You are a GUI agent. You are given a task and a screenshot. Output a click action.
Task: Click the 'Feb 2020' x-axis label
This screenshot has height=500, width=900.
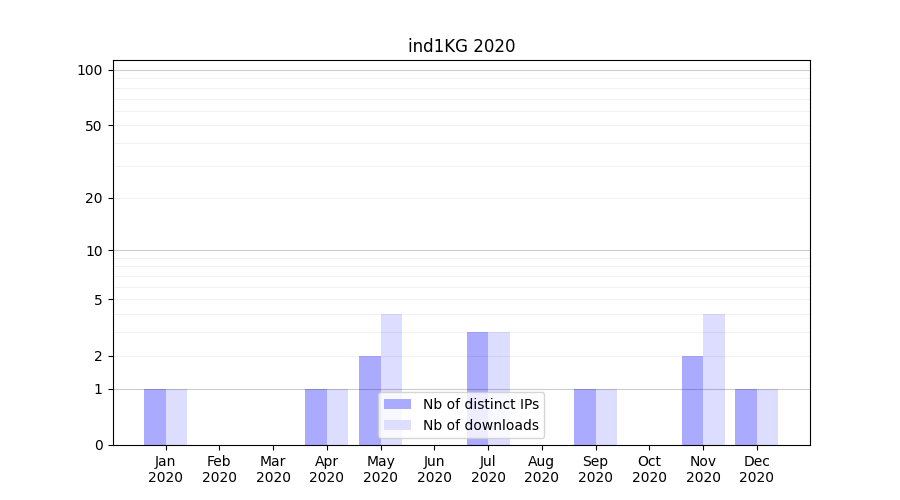(x=219, y=469)
